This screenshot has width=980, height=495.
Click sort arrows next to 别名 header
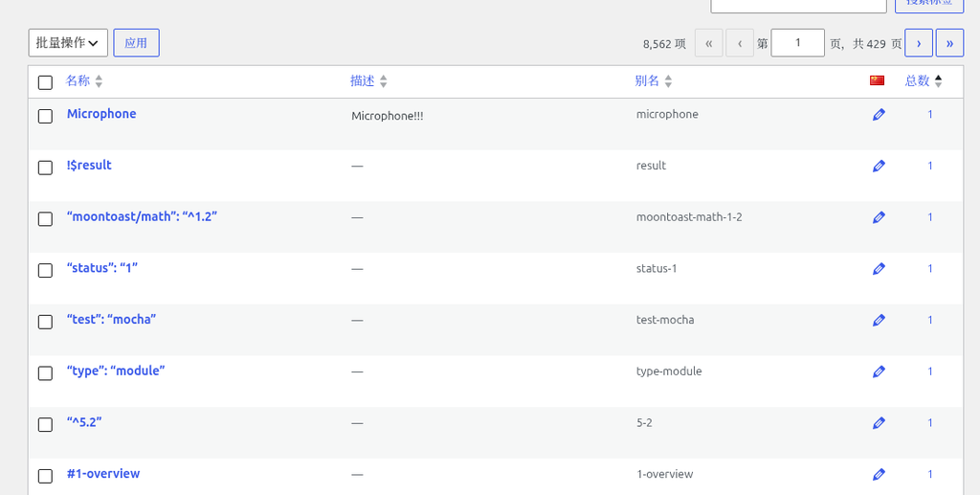[668, 81]
